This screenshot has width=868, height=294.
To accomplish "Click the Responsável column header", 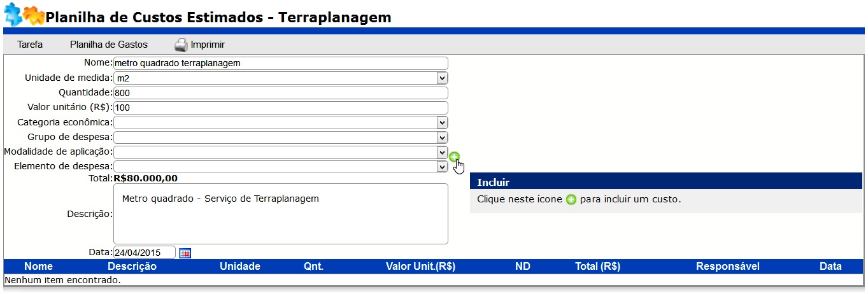I will [x=728, y=266].
